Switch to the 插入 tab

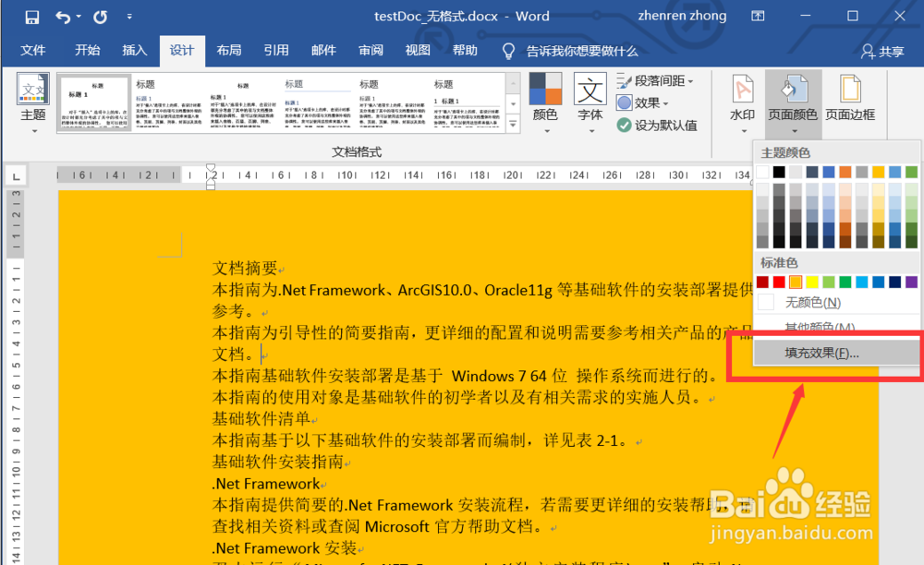(x=134, y=51)
